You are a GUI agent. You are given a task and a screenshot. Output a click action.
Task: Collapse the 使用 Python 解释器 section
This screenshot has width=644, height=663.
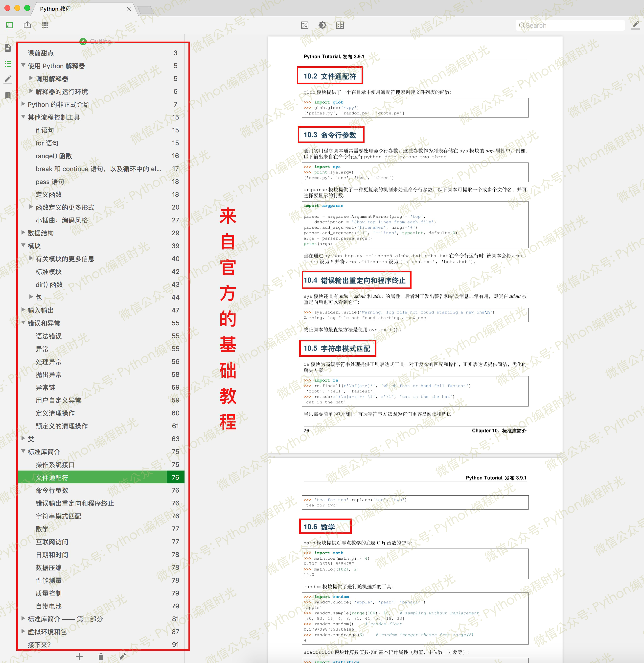23,65
